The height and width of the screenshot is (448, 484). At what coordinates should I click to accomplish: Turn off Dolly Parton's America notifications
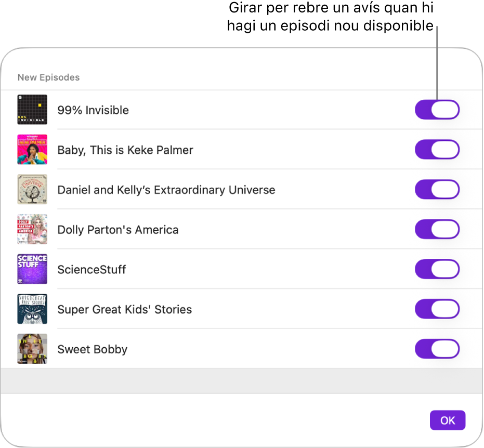click(437, 229)
